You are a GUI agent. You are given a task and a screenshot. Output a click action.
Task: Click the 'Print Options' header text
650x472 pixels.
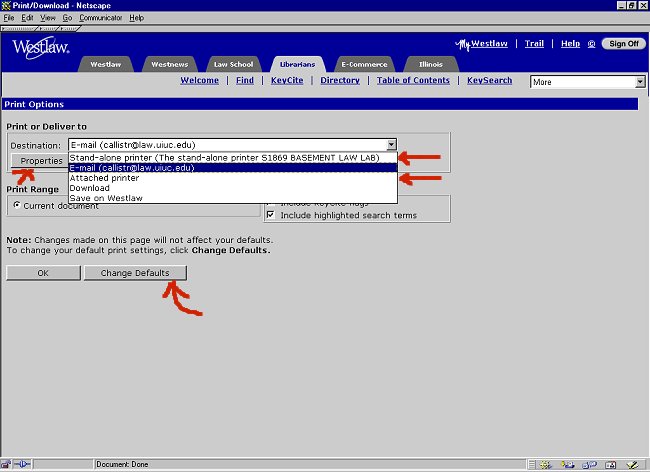point(34,104)
